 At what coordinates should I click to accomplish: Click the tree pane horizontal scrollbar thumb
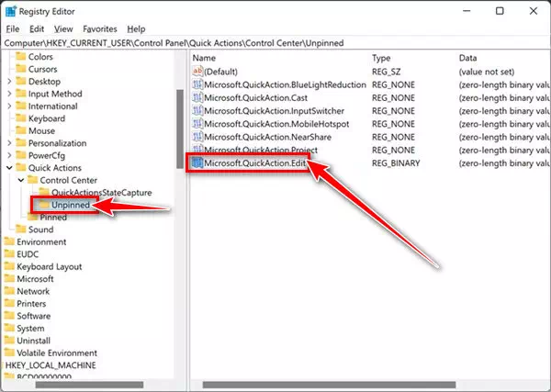(x=89, y=385)
